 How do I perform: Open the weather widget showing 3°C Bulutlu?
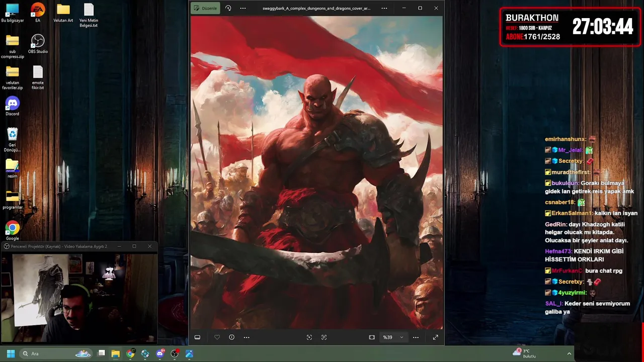[x=525, y=353]
